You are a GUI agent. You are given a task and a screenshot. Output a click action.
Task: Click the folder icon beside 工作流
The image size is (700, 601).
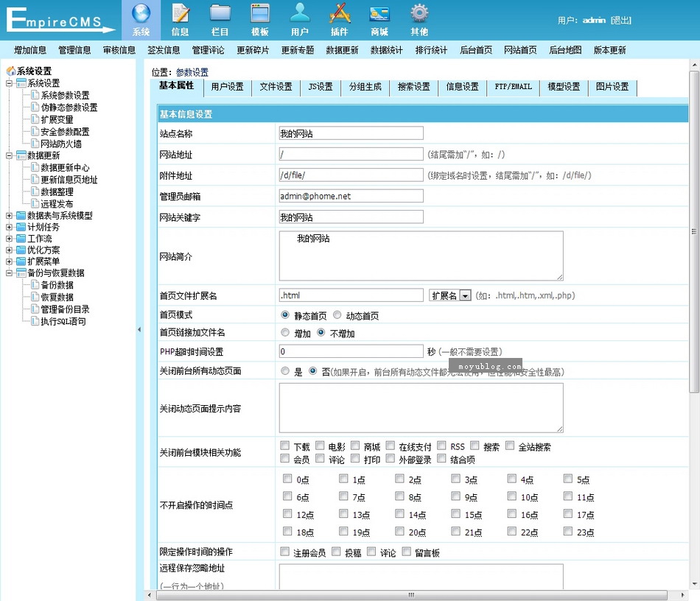tap(21, 239)
